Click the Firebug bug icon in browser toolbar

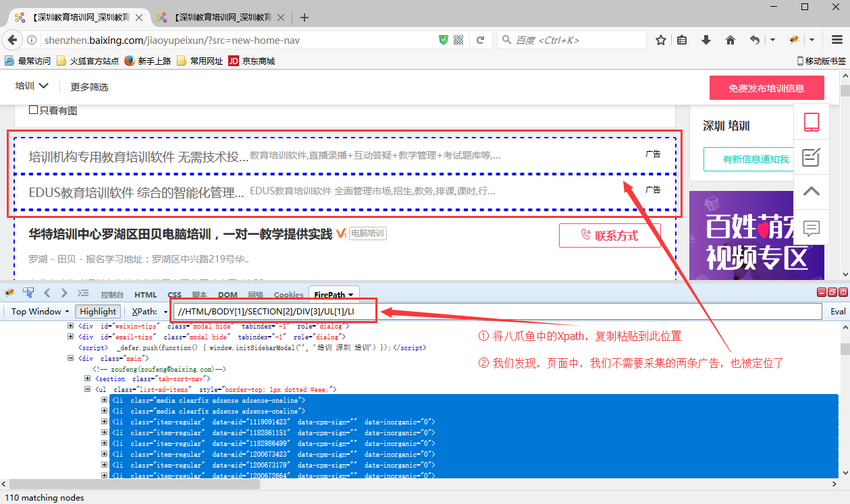(794, 40)
